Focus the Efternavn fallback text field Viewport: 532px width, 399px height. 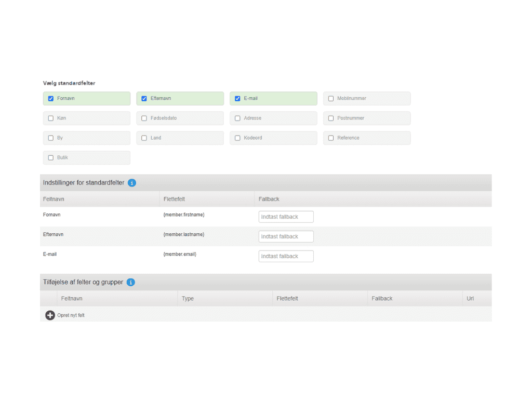286,236
